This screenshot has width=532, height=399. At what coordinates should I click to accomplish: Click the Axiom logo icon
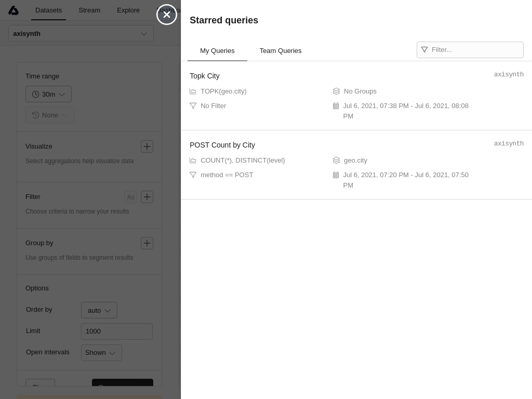pyautogui.click(x=14, y=10)
